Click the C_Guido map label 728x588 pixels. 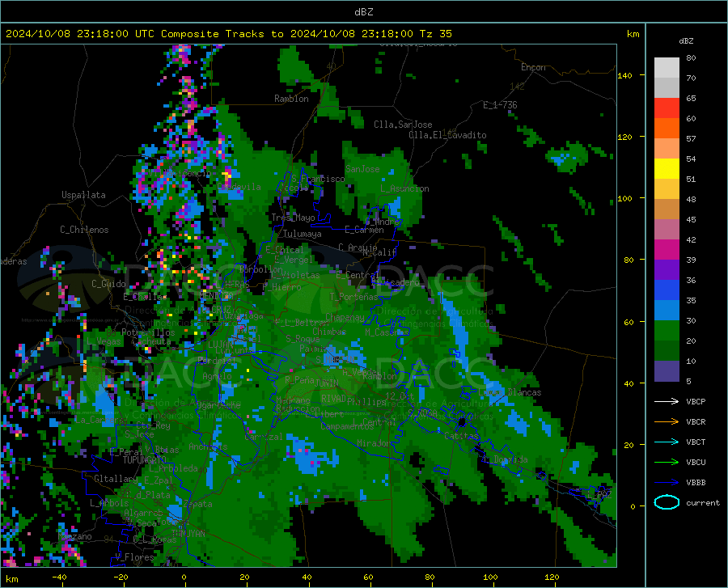(x=108, y=284)
